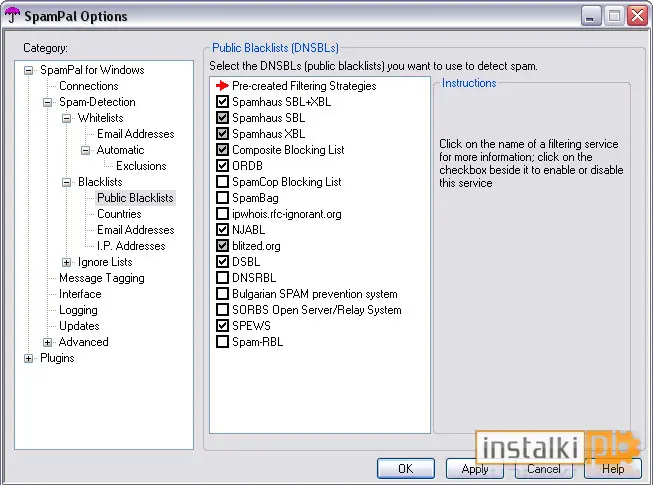Enable ipwhois.rfc-ignorant.org checkbox

[x=222, y=214]
